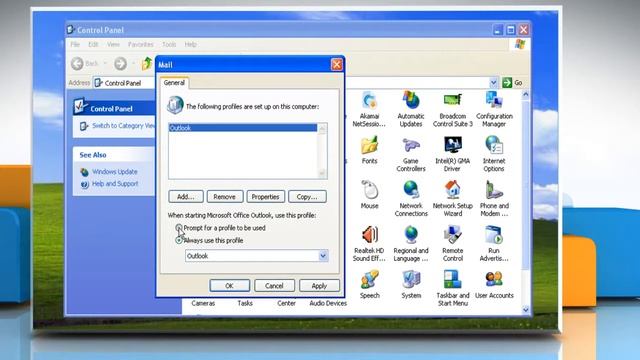This screenshot has width=640, height=360.
Task: Confirm Mail dialog with OK
Action: click(x=229, y=286)
